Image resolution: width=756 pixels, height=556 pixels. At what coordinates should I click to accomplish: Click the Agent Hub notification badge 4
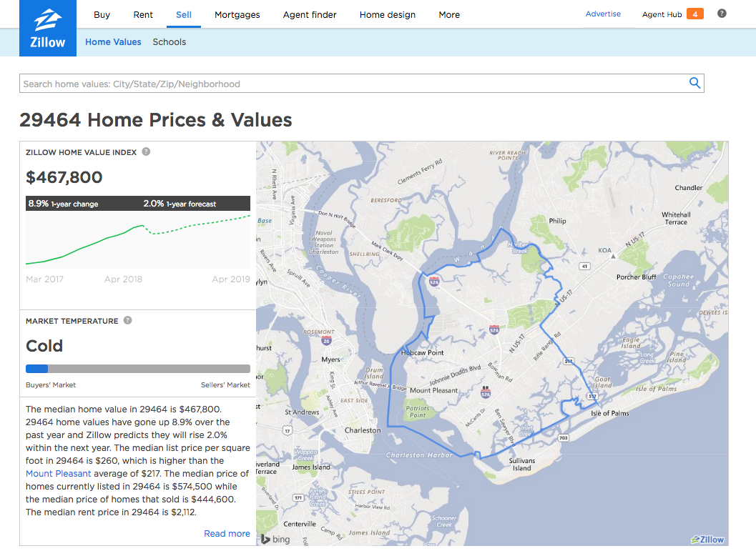694,14
